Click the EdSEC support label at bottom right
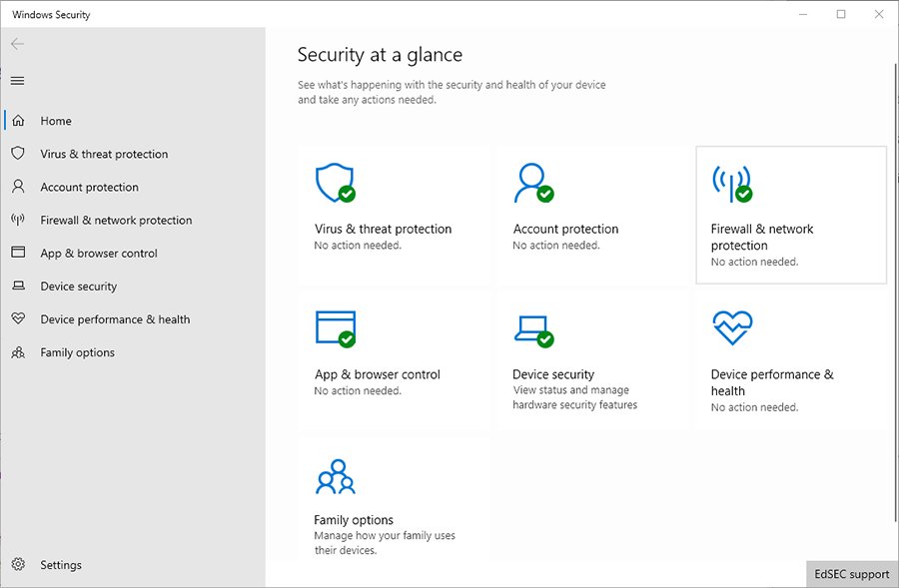899x588 pixels. (851, 574)
